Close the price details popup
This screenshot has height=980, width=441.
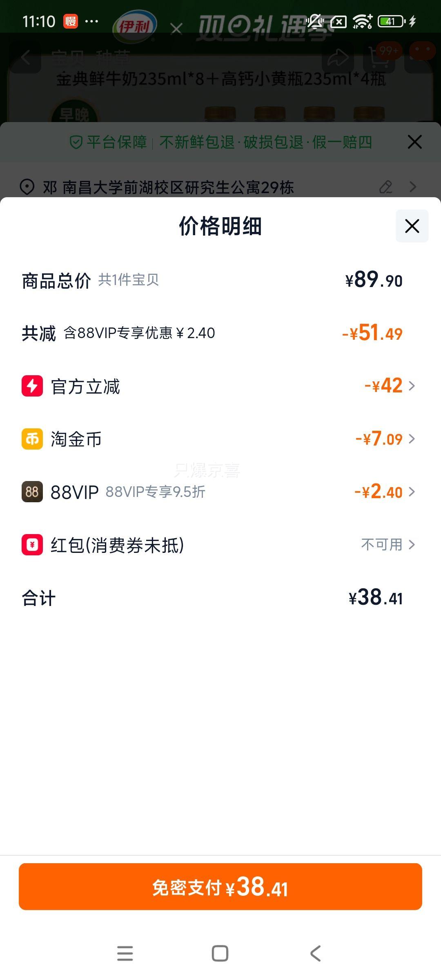pyautogui.click(x=412, y=226)
